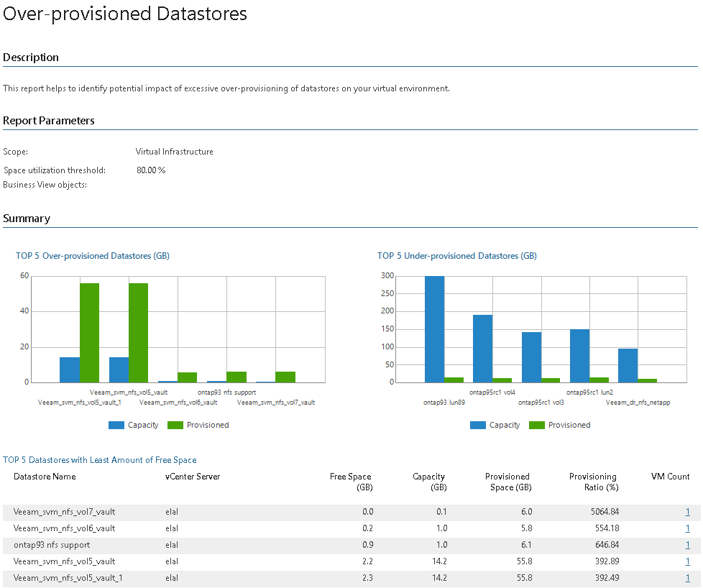
Task: Click 'TOP 5 Datastores with Least Amount of Free Space'
Action: pyautogui.click(x=99, y=460)
